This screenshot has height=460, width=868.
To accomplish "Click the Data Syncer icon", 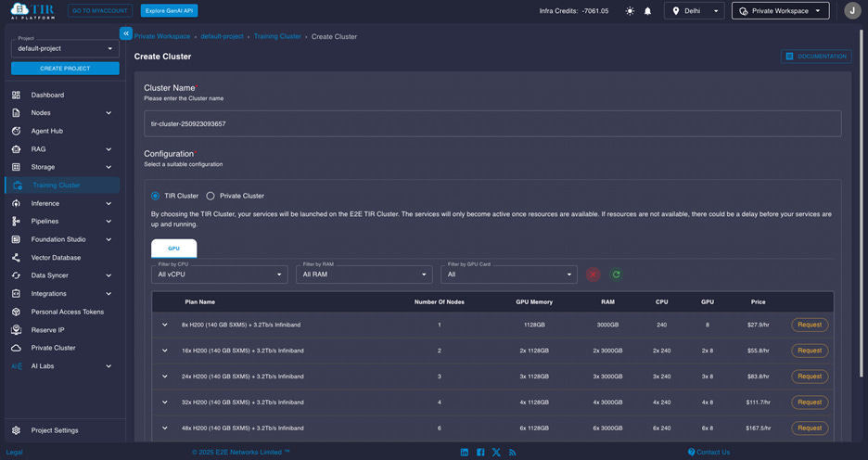I will 16,275.
